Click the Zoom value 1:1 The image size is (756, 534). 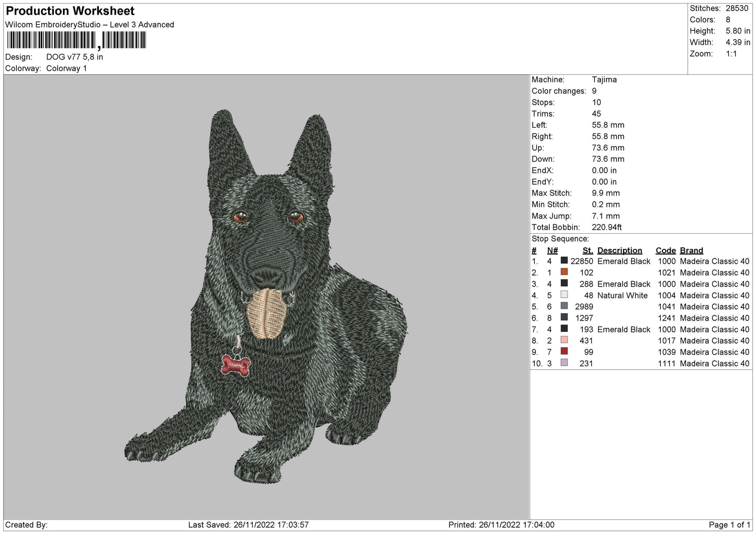731,54
